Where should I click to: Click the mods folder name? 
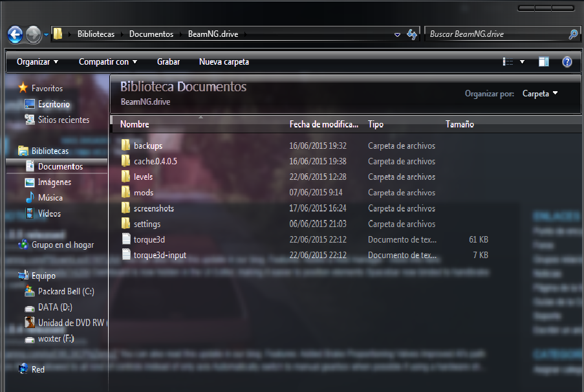[144, 193]
